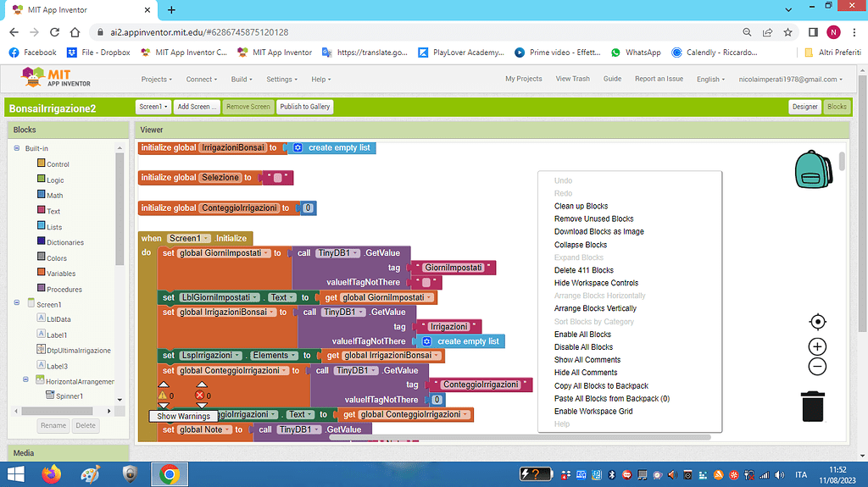Click the red error X indicator
This screenshot has width=868, height=487.
click(200, 396)
